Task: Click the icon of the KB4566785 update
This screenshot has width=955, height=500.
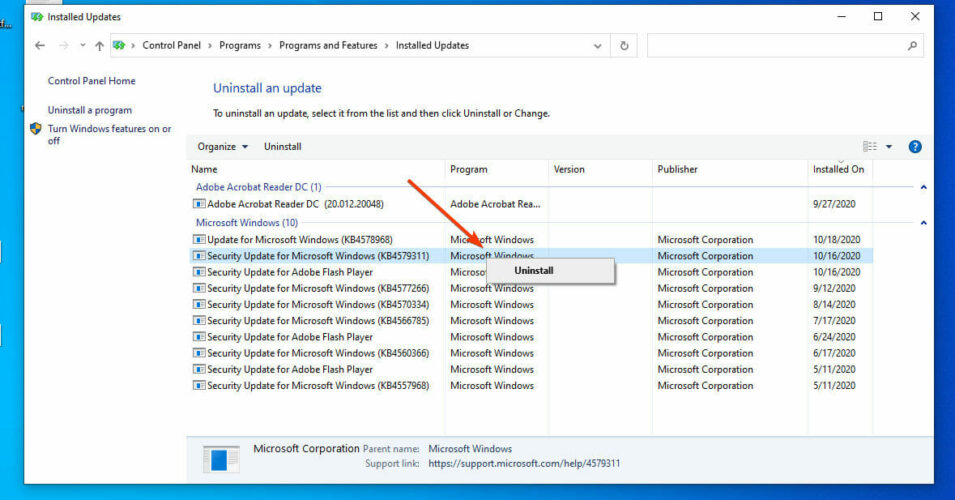Action: 199,320
